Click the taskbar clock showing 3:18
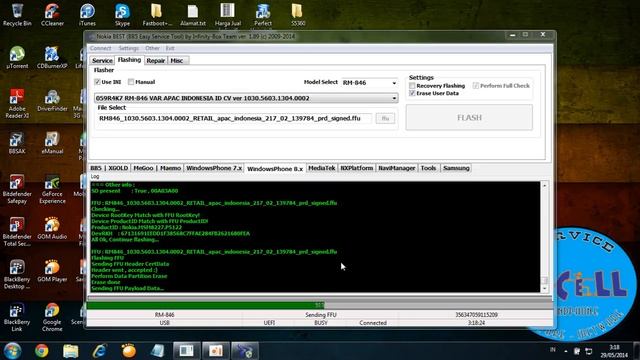The width and height of the screenshot is (640, 360). (x=614, y=351)
